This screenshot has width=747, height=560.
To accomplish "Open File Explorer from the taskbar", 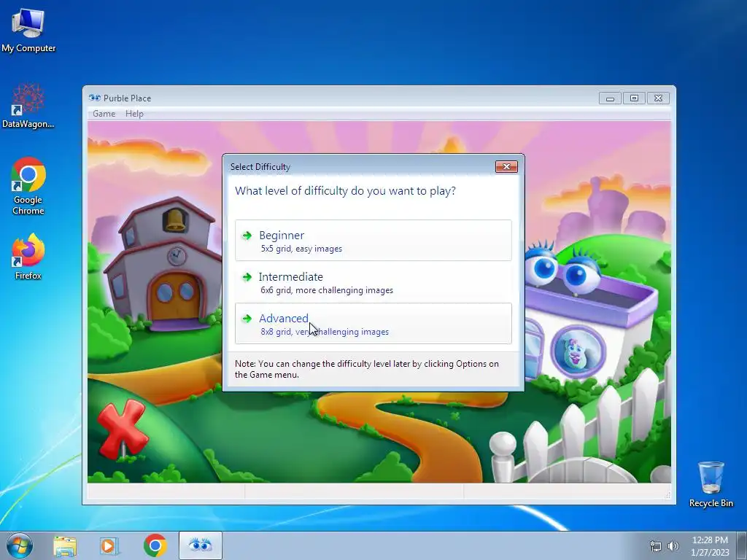I will (65, 545).
